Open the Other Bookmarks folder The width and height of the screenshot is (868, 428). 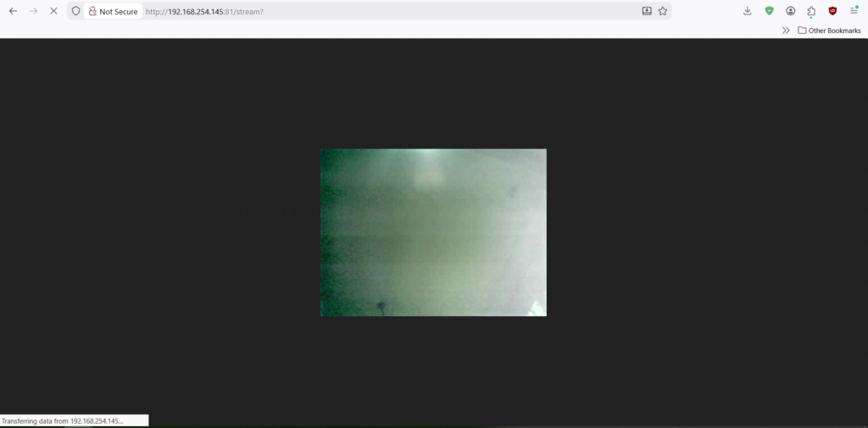tap(829, 31)
